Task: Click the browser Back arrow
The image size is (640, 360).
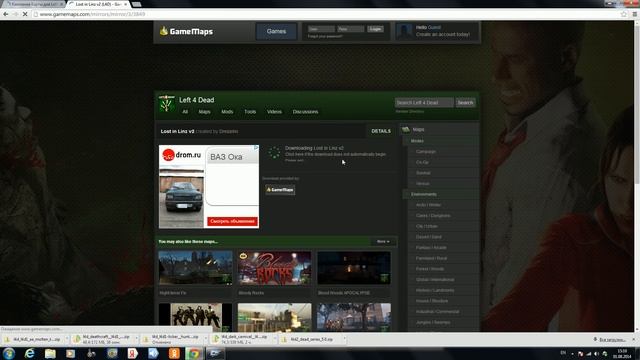Action: coord(6,14)
